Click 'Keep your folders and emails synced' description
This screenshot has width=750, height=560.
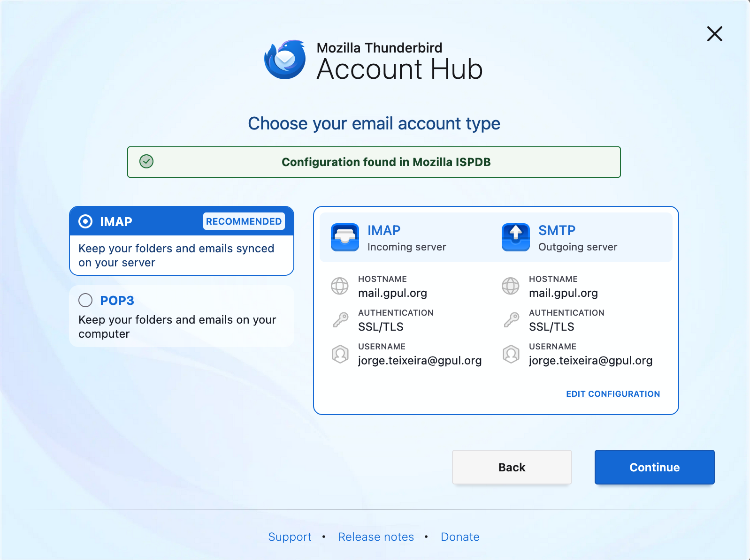[176, 256]
